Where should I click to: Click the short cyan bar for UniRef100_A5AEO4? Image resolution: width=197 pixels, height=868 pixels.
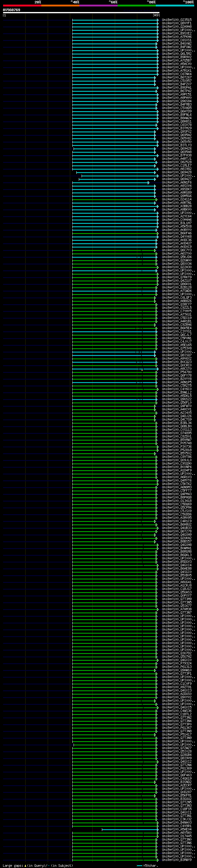point(130,829)
